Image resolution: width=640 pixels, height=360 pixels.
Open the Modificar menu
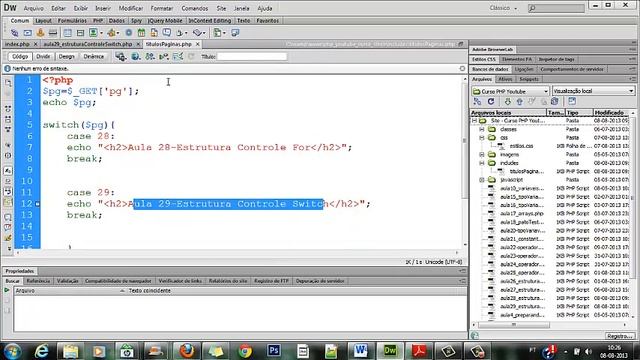(131, 8)
